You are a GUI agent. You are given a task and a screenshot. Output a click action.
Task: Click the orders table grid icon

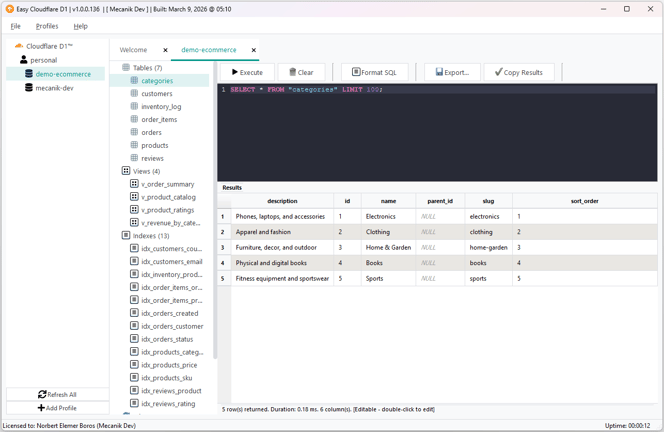134,132
